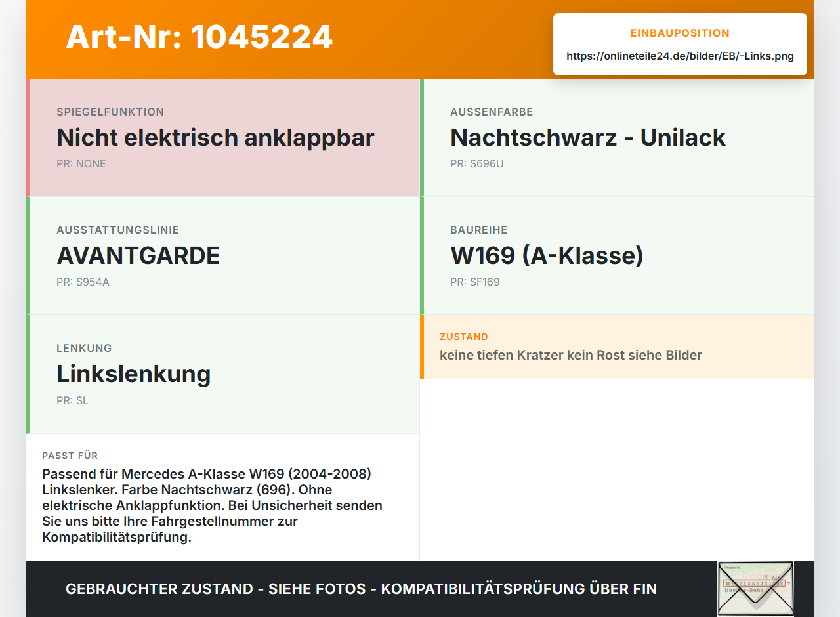Click the PR: SL code
This screenshot has height=617, width=840.
[72, 400]
